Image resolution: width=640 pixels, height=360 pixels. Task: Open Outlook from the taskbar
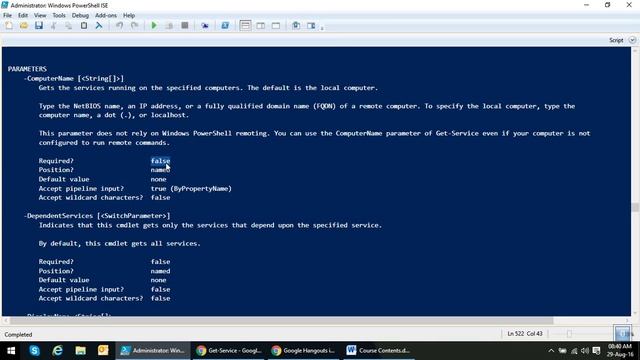tap(103, 350)
